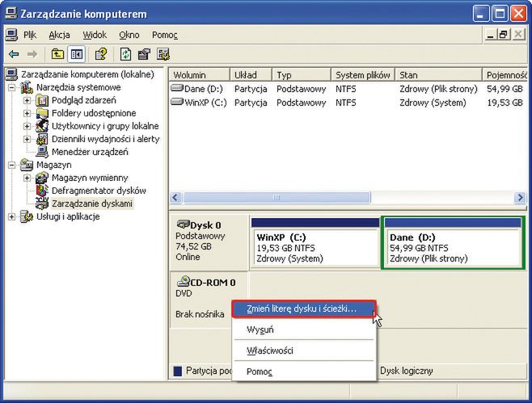Click the Dysk 0 disk icon
Screen dimensions: 532x403
click(x=183, y=224)
